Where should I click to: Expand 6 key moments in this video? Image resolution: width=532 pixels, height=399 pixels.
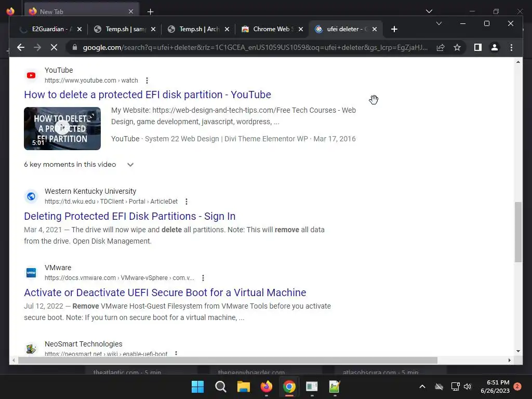[x=79, y=165]
